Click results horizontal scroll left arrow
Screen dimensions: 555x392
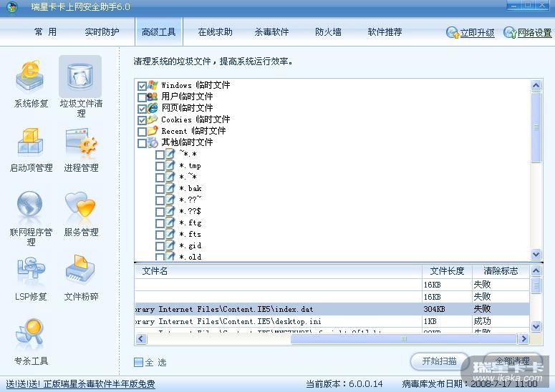[141, 338]
